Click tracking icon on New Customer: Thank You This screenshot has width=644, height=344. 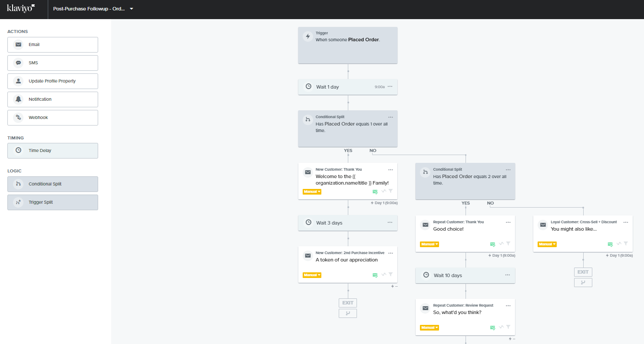(383, 191)
